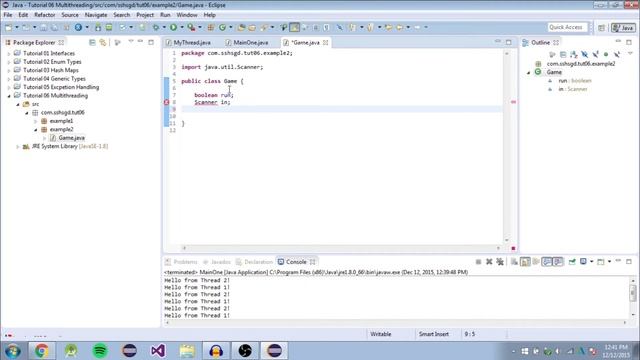640x360 pixels.
Task: Toggle Show Console on standard out change
Action: click(x=547, y=262)
